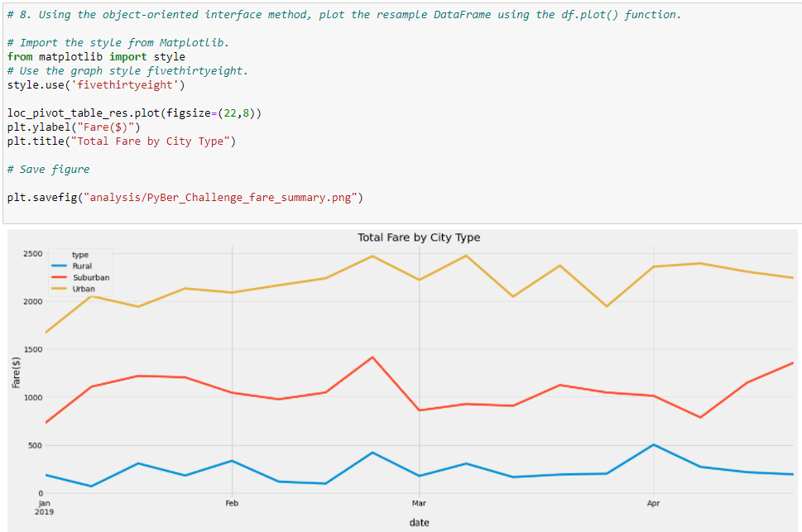Click the 2000 y-axis tick value
802x532 pixels.
coord(33,302)
